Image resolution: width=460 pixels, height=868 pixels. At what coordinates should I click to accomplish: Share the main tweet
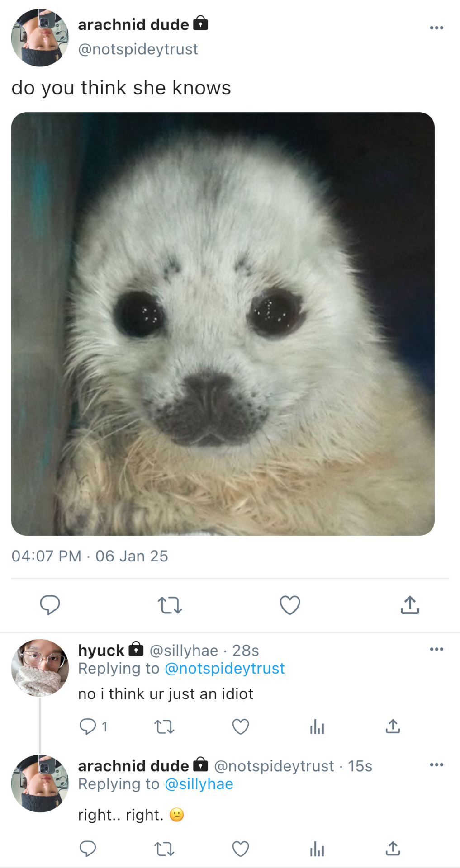point(410,605)
